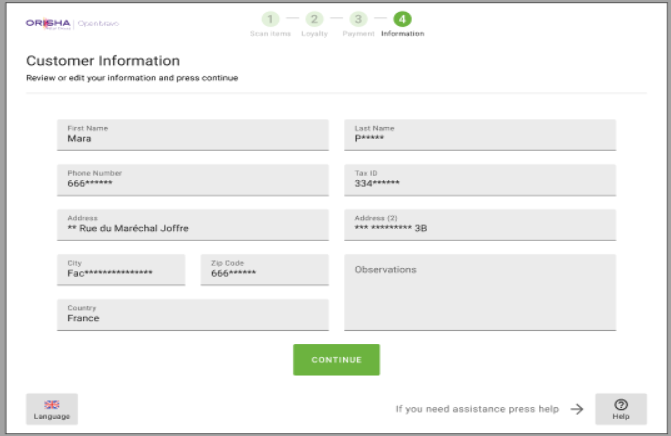This screenshot has width=671, height=436.
Task: Focus the Phone Number field
Action: (192, 180)
